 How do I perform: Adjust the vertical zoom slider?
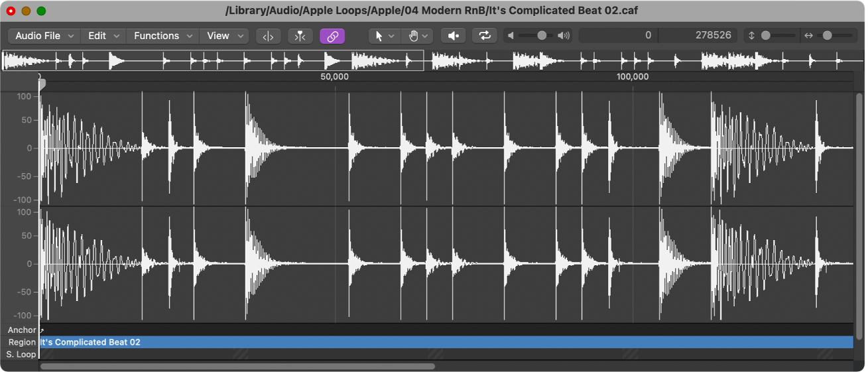coord(766,36)
